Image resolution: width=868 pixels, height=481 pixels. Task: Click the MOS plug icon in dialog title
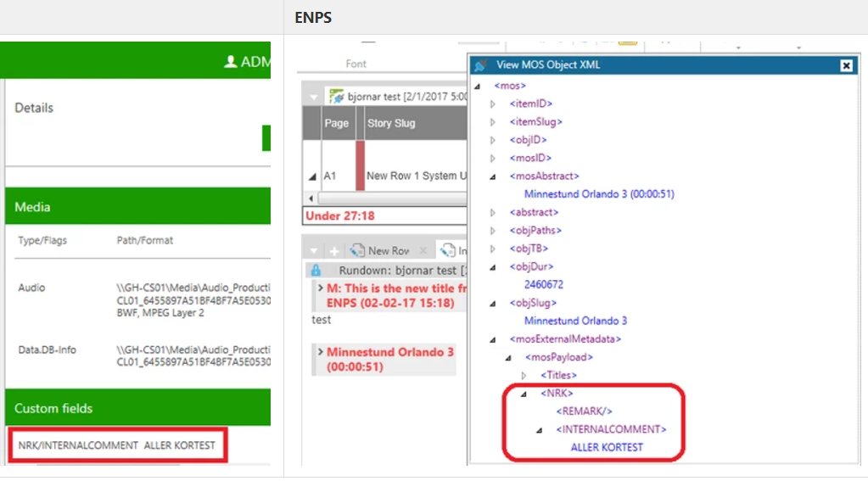click(481, 65)
